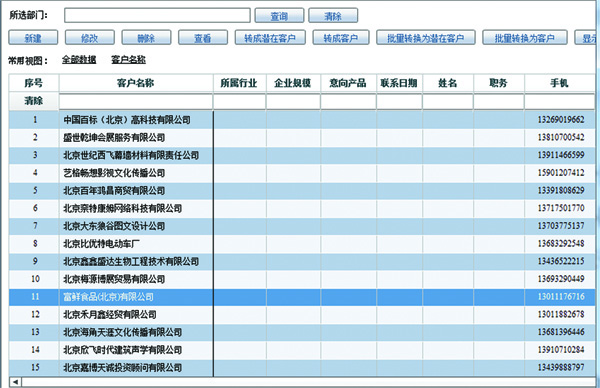This screenshot has height=388, width=600.
Task: Select row 北京鑫鑫盛达生物工程技术有限公司
Action: (x=302, y=261)
